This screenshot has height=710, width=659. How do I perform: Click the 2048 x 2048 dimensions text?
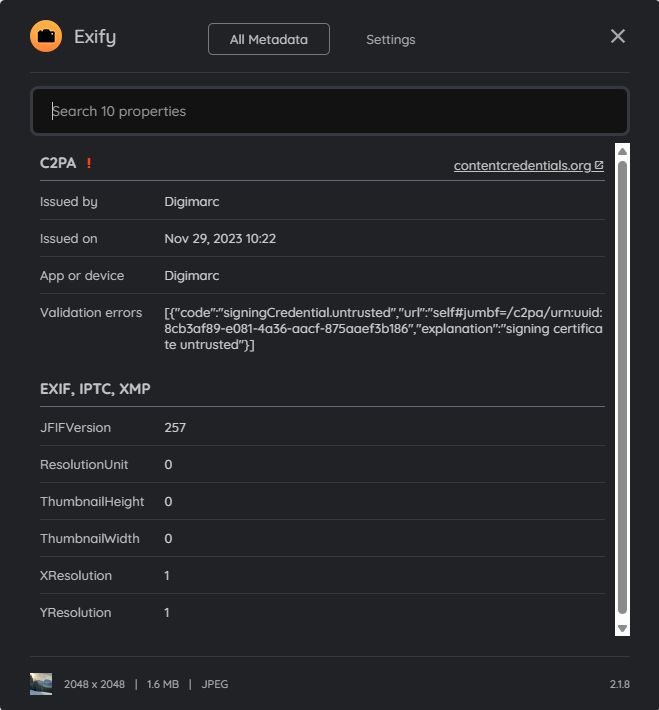tap(94, 684)
